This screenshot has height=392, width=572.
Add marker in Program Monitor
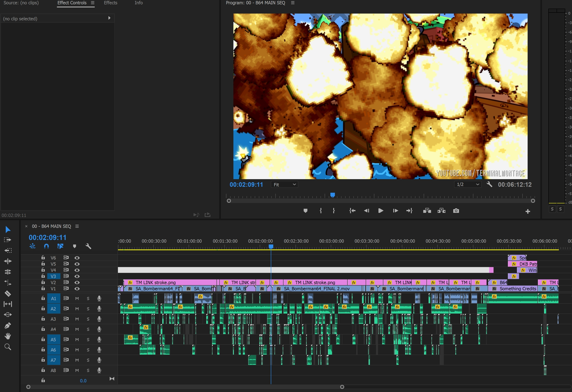point(306,211)
